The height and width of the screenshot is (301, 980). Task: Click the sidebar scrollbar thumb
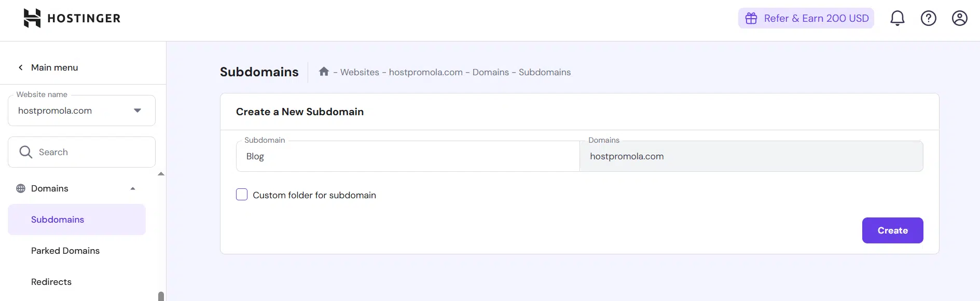[x=161, y=296]
